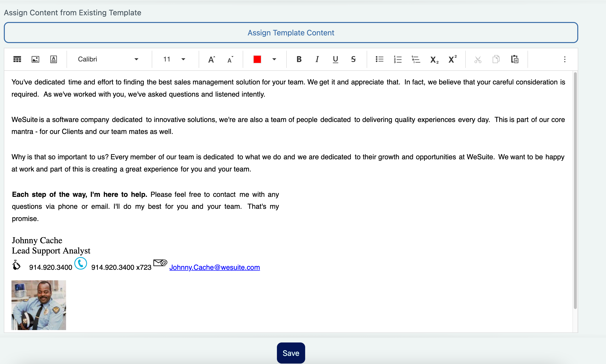The height and width of the screenshot is (364, 606).
Task: Insert a table using the table icon
Action: click(x=17, y=59)
